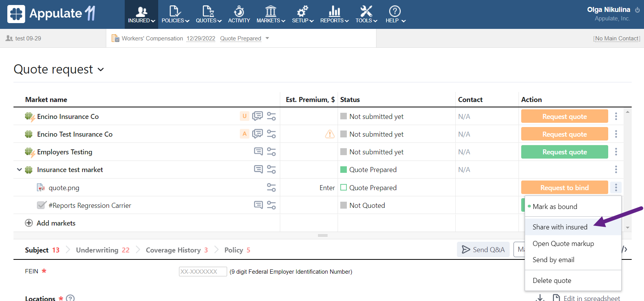Request quote from Encino Test Insurance Co
This screenshot has height=301, width=644.
tap(565, 134)
